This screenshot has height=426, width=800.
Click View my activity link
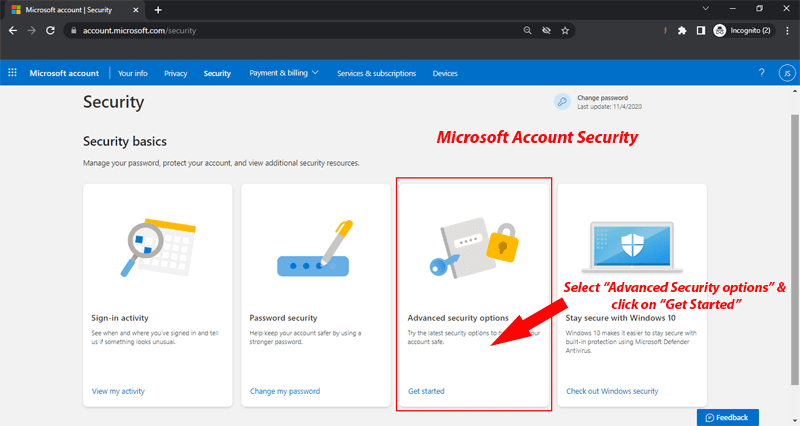[x=118, y=391]
